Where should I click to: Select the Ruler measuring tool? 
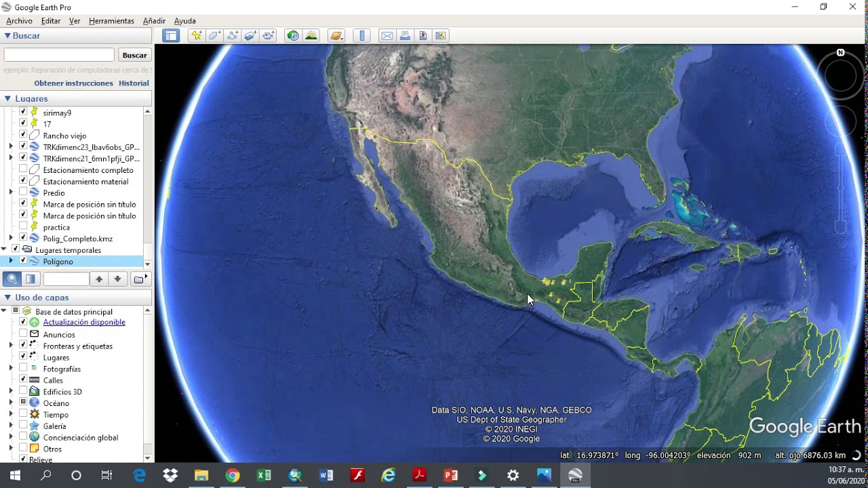[362, 36]
